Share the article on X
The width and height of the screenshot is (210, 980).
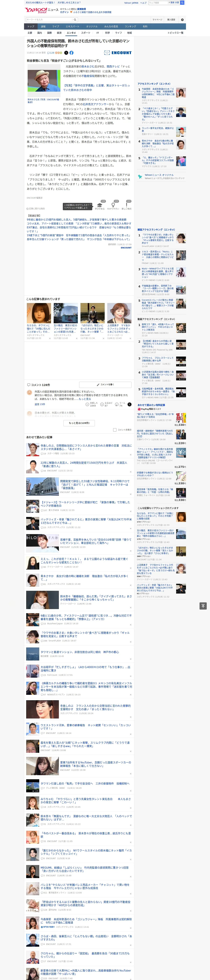tap(66, 53)
